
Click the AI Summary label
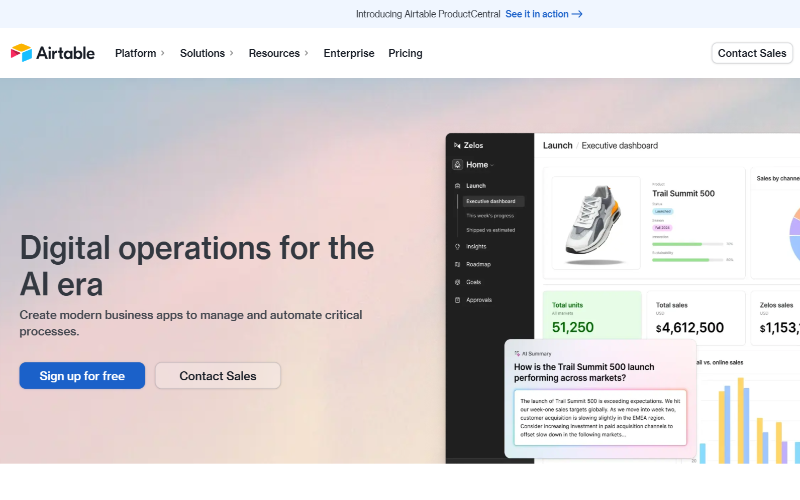536,354
